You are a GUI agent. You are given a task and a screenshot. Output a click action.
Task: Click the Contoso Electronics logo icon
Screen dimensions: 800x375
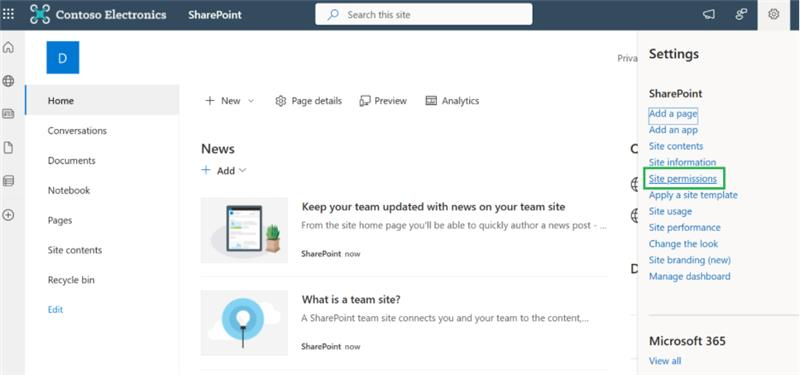pos(40,14)
